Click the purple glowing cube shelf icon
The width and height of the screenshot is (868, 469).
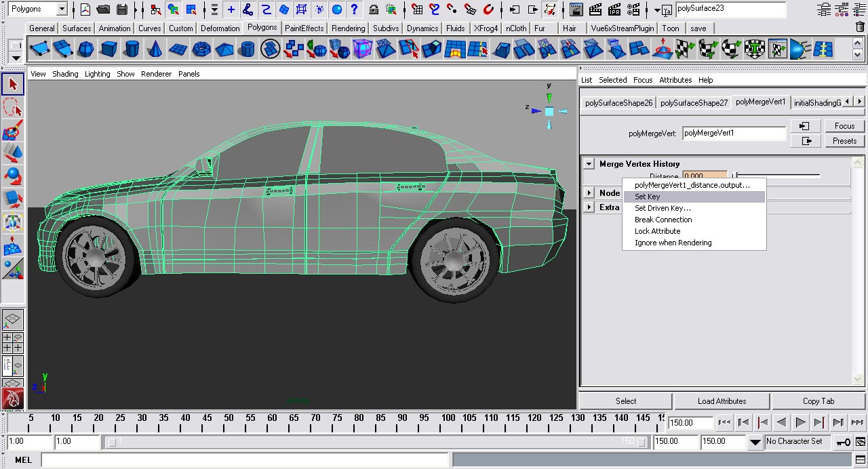click(x=363, y=49)
